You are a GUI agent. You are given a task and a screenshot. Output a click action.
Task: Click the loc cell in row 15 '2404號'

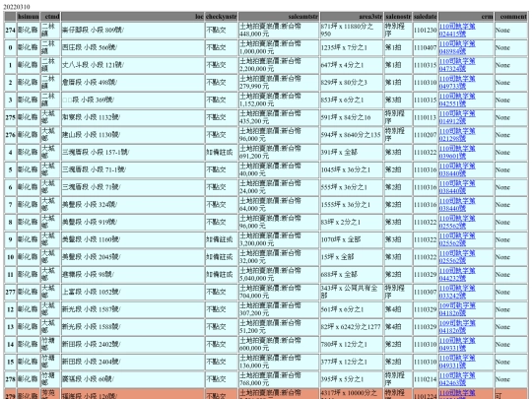(133, 362)
